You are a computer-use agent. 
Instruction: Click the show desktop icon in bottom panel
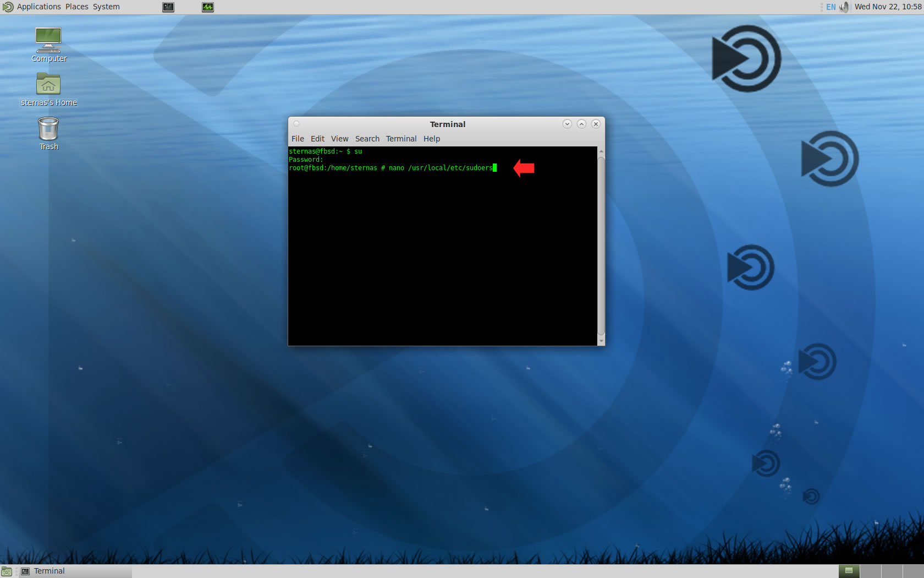[7, 571]
